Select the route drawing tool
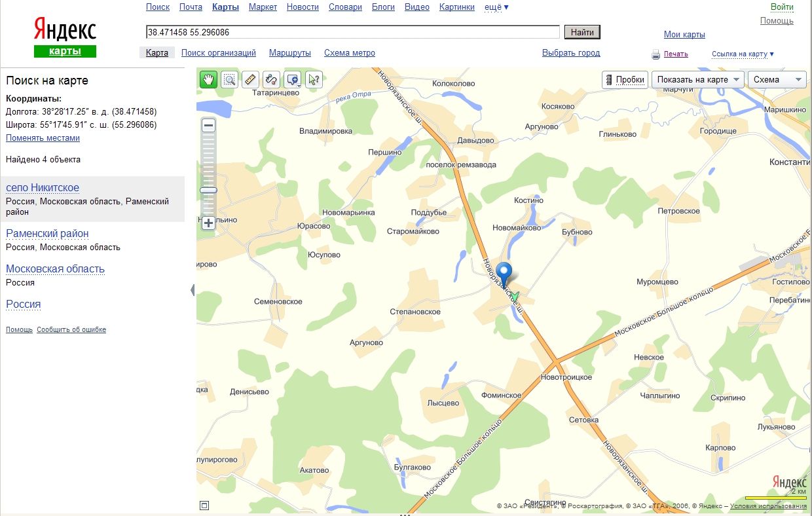The width and height of the screenshot is (812, 516). pyautogui.click(x=271, y=80)
